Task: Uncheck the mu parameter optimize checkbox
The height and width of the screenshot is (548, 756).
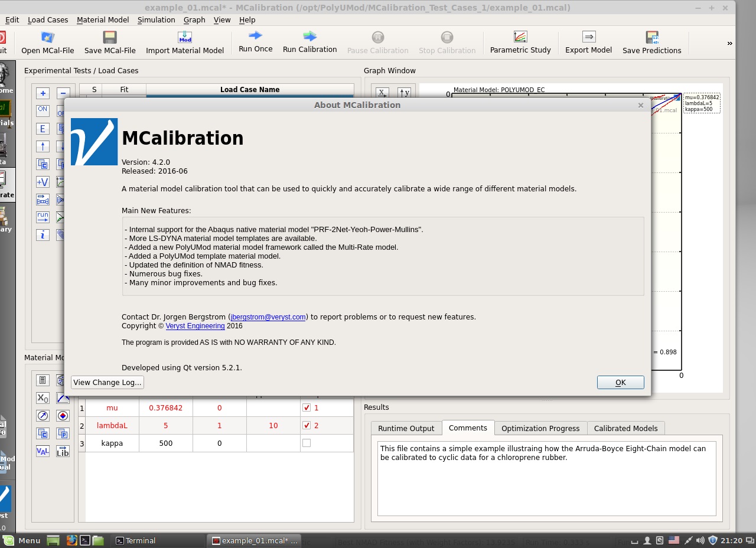Action: click(307, 407)
